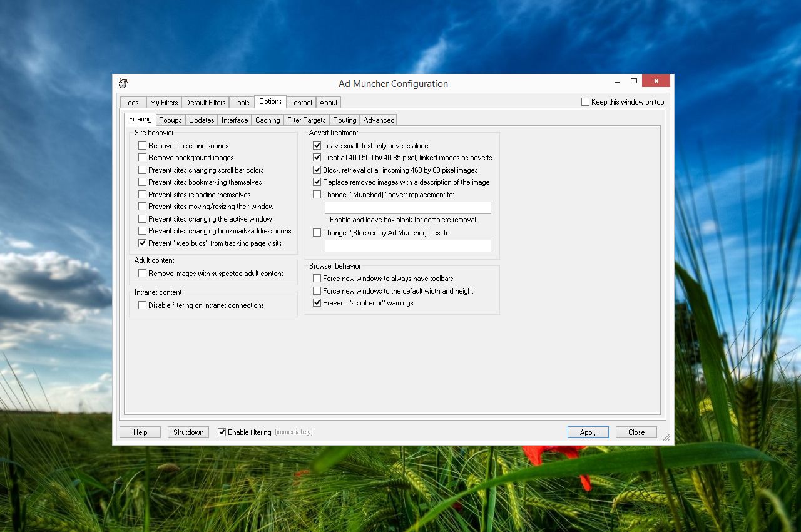Image resolution: width=801 pixels, height=532 pixels.
Task: Open the Updates sub-tab
Action: point(202,120)
